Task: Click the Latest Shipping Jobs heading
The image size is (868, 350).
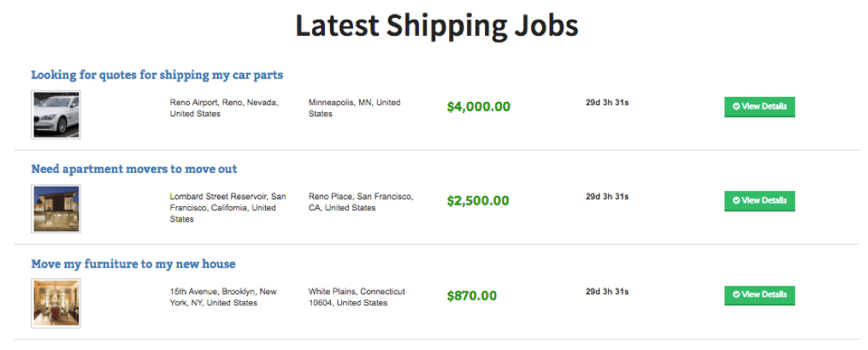Action: click(437, 26)
